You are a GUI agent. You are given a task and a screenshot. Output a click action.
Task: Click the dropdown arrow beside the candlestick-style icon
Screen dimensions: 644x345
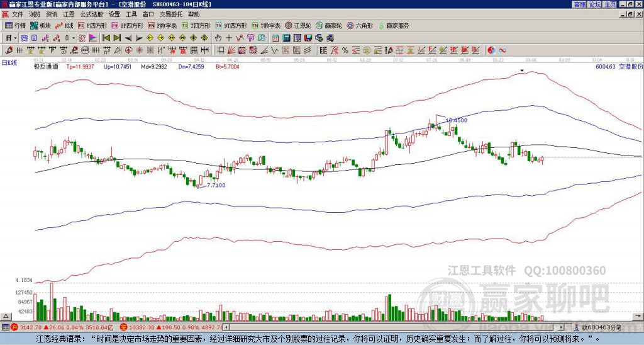pyautogui.click(x=74, y=38)
